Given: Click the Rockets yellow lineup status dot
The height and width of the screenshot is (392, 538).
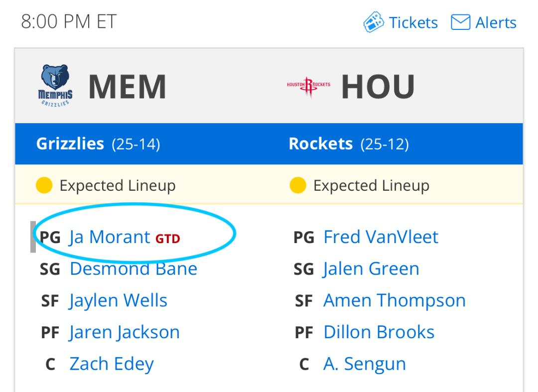Looking at the screenshot, I should click(297, 185).
